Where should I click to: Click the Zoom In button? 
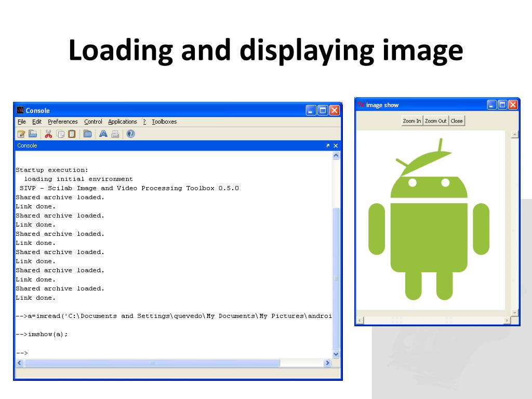click(x=412, y=121)
